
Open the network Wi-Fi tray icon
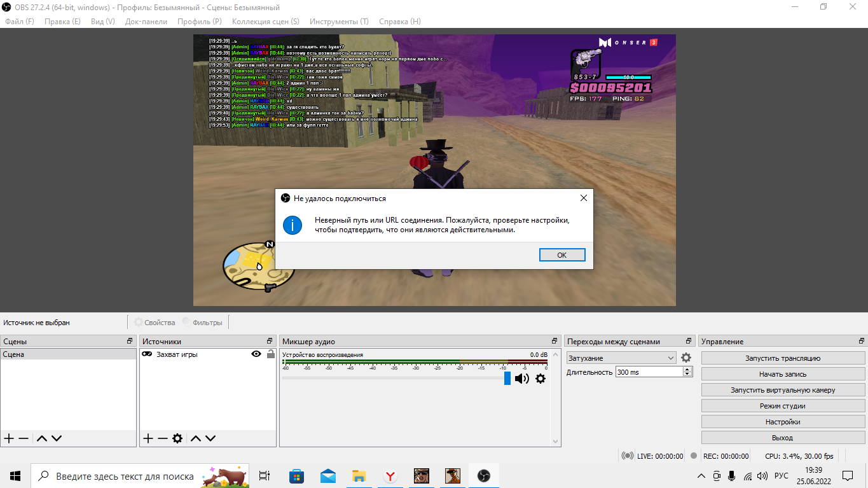(748, 475)
